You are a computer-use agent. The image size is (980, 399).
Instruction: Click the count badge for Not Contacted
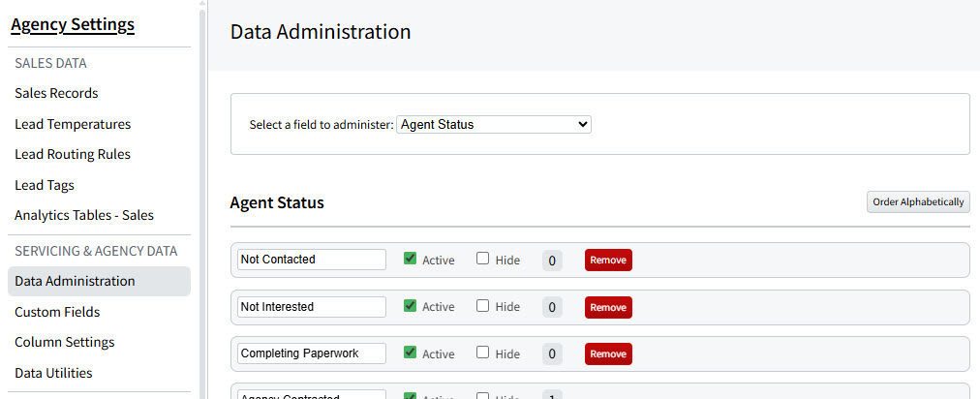tap(552, 261)
